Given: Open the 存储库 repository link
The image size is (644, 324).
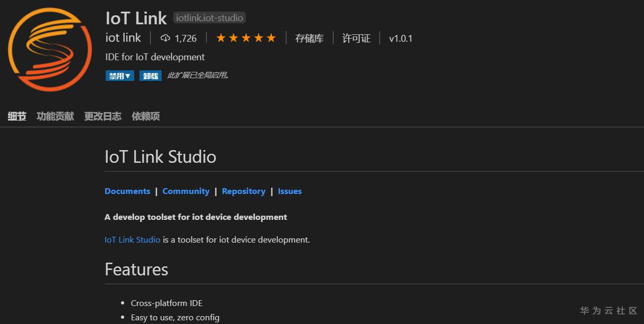Looking at the screenshot, I should point(309,38).
